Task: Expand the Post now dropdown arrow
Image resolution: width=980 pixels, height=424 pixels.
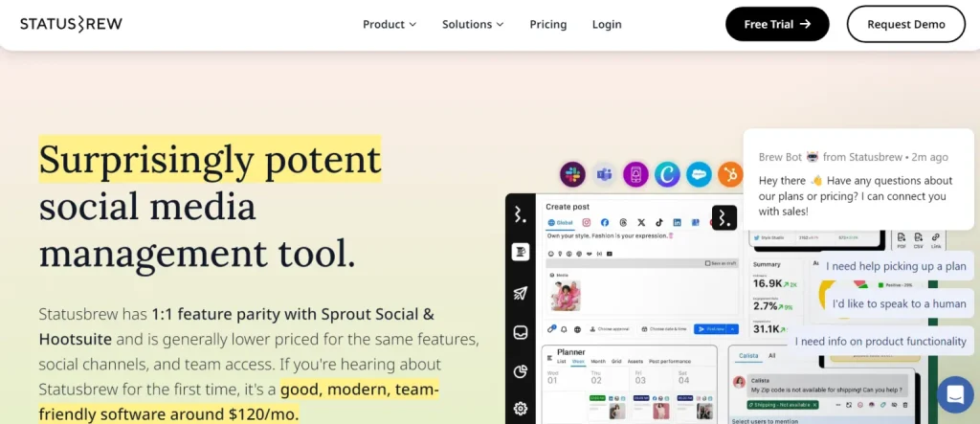Action: (734, 329)
